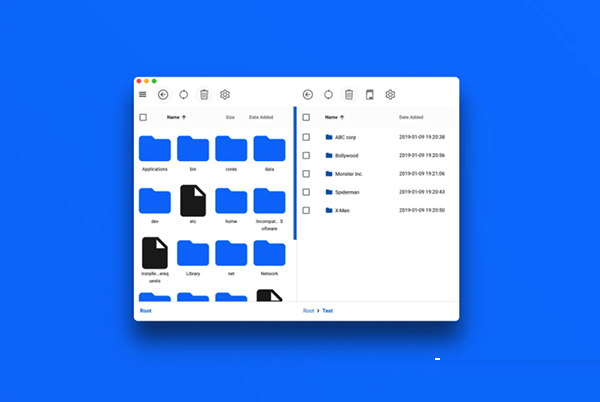Open the net folder
600x402 pixels.
(x=231, y=253)
